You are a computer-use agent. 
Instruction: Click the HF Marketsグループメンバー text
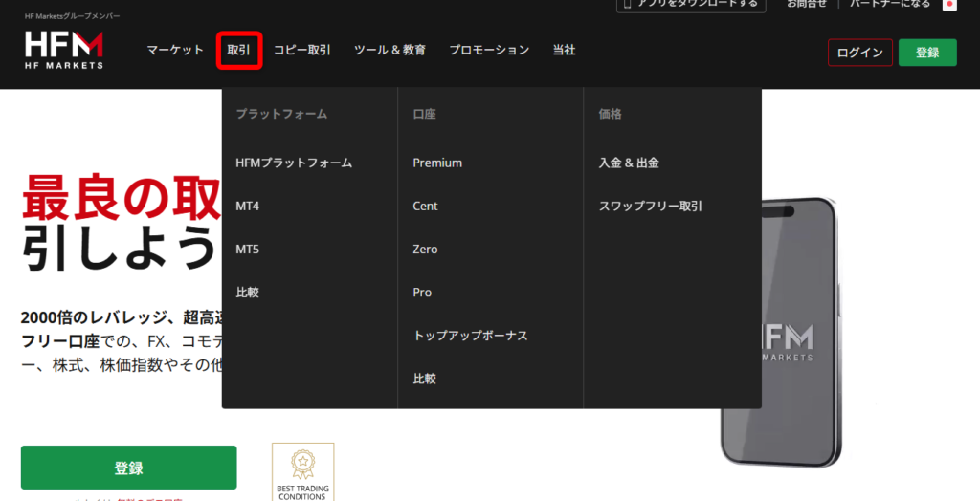(73, 16)
